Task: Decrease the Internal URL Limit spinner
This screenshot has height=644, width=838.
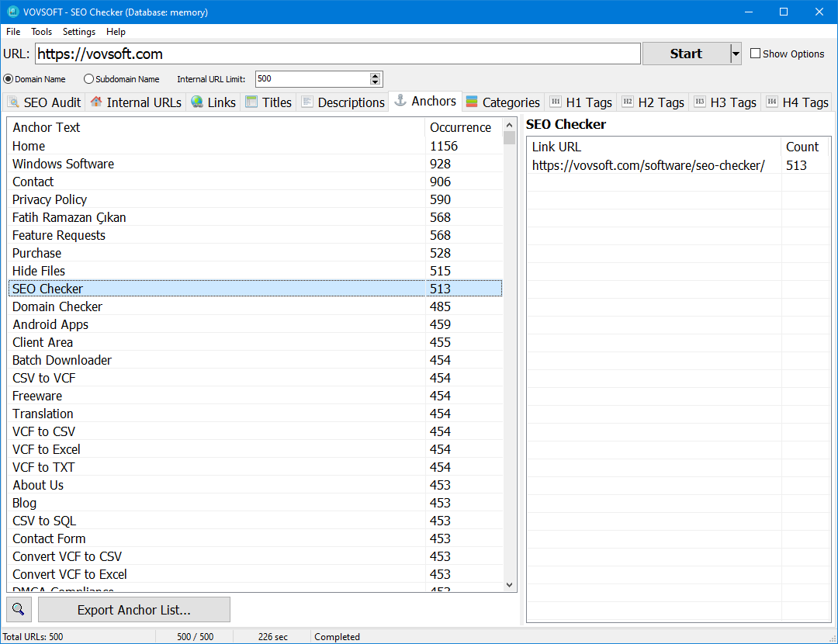Action: click(x=376, y=83)
